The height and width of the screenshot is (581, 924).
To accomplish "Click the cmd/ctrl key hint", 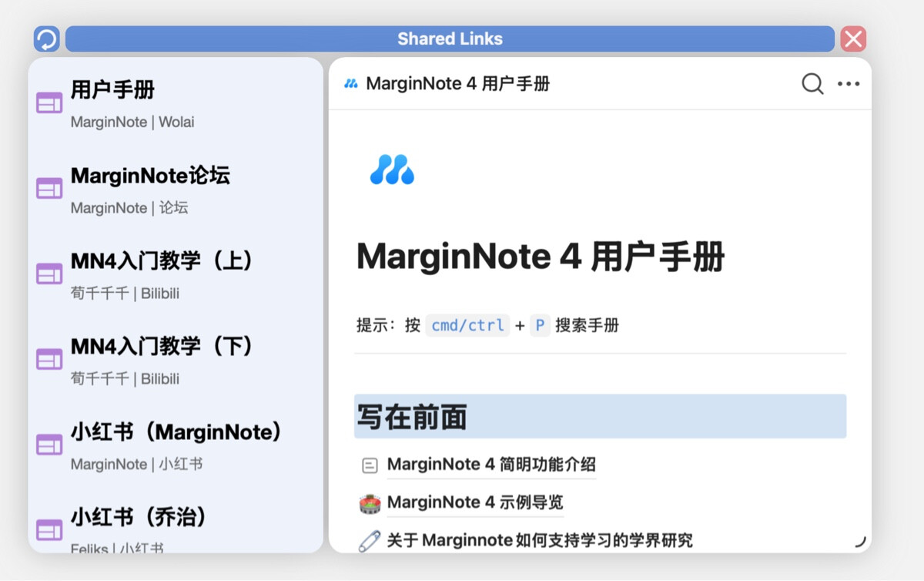I will click(467, 325).
